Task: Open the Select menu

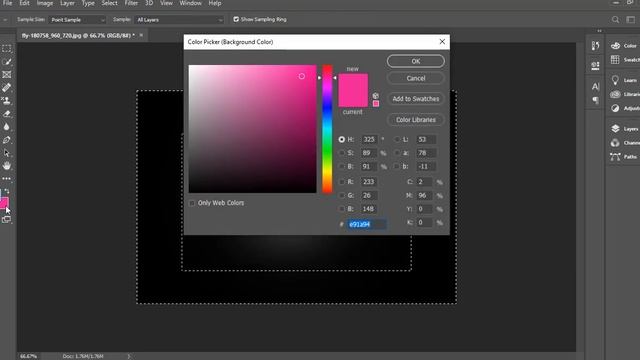Action: [109, 3]
